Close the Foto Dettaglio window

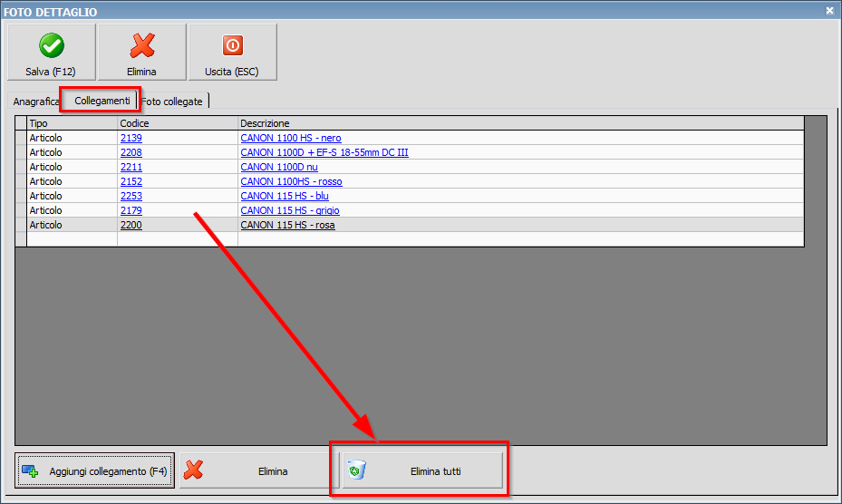[x=829, y=10]
